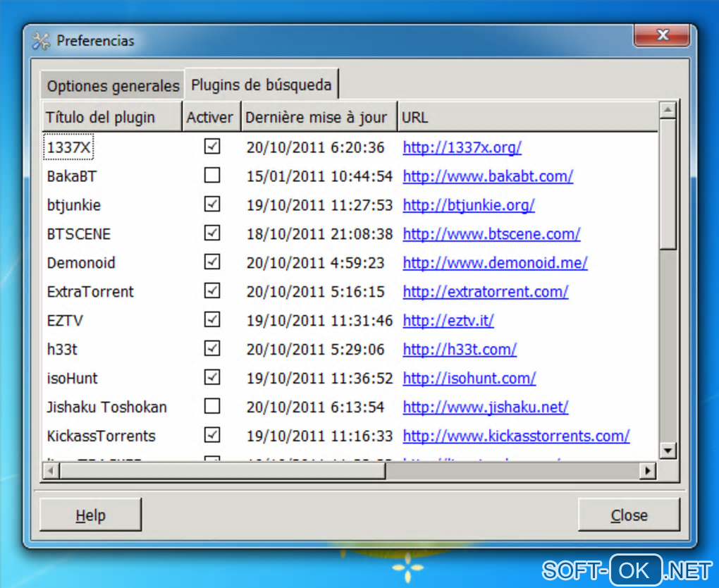Select the BakaBT plugin name
The width and height of the screenshot is (719, 588).
71,176
